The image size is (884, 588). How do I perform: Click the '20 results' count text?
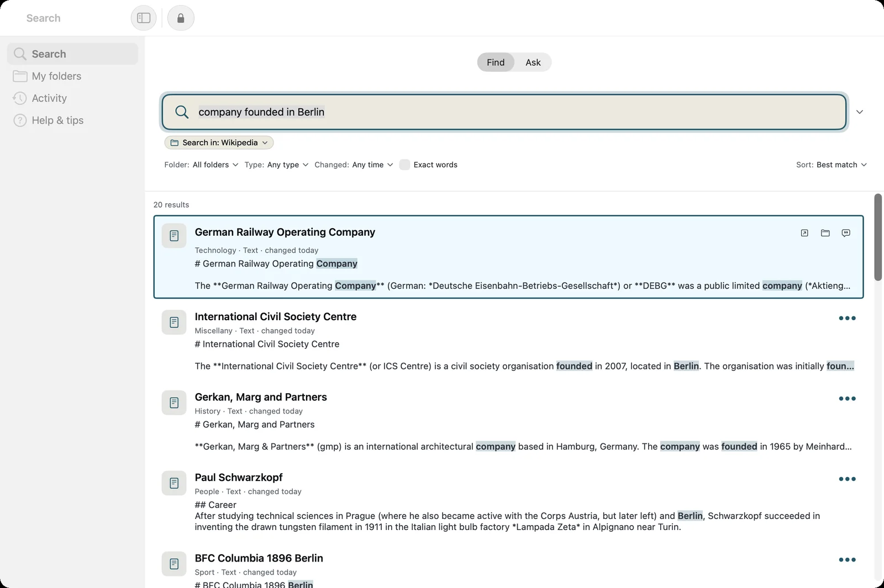pos(171,205)
